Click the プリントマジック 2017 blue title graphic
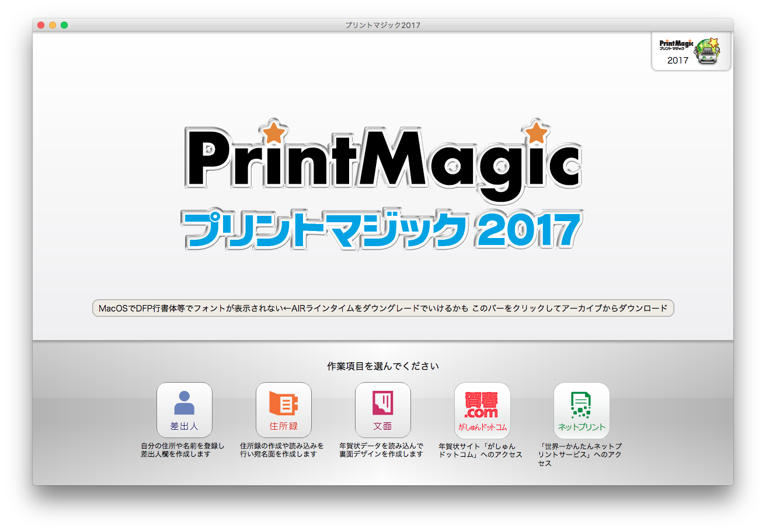Viewport: 766px width, 532px height. pyautogui.click(x=383, y=230)
